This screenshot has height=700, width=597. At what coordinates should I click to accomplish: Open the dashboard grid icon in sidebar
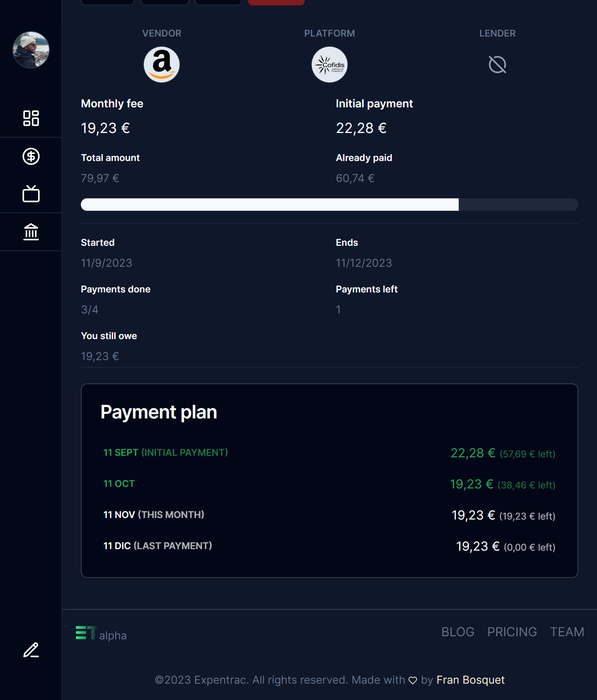(31, 118)
